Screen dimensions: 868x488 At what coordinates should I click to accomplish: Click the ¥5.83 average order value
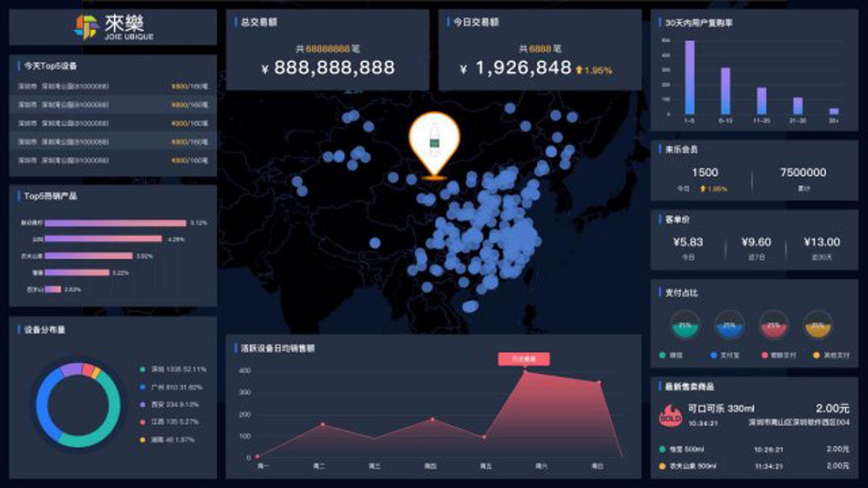click(688, 242)
